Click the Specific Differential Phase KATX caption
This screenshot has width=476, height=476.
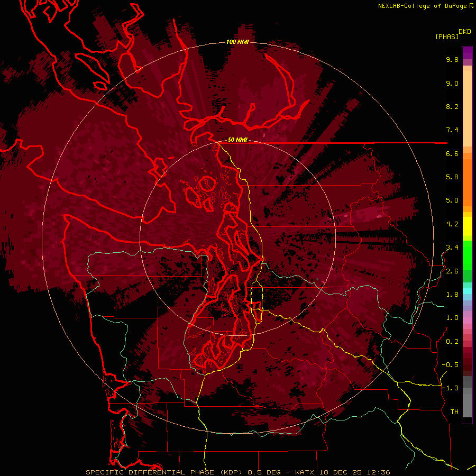click(237, 472)
